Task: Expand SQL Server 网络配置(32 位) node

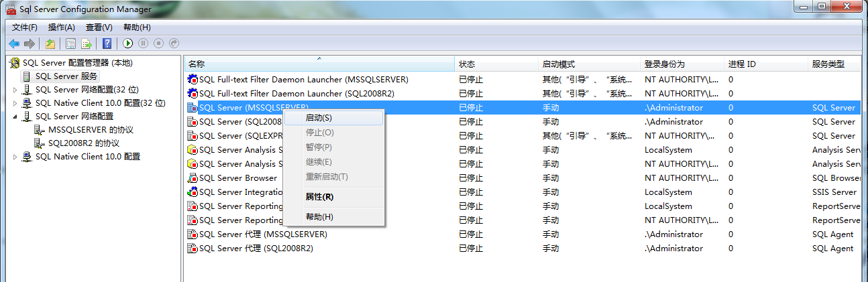Action: tap(15, 90)
